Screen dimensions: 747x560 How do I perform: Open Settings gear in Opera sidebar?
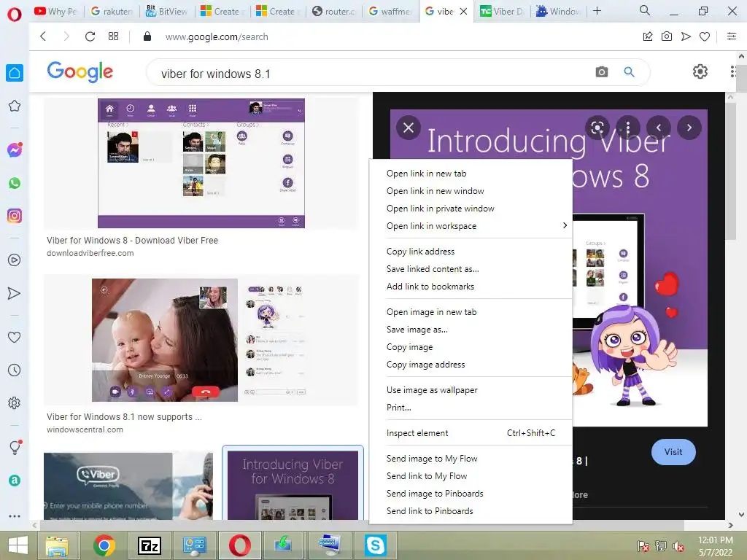click(15, 402)
